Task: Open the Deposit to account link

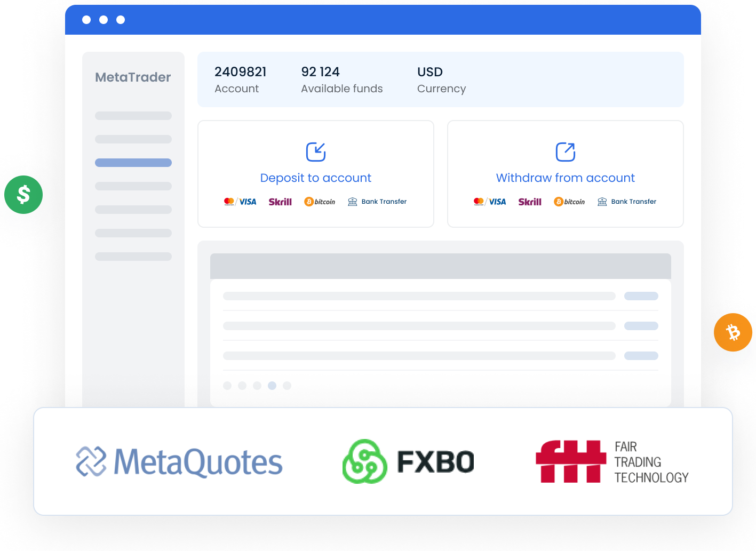Action: (316, 178)
